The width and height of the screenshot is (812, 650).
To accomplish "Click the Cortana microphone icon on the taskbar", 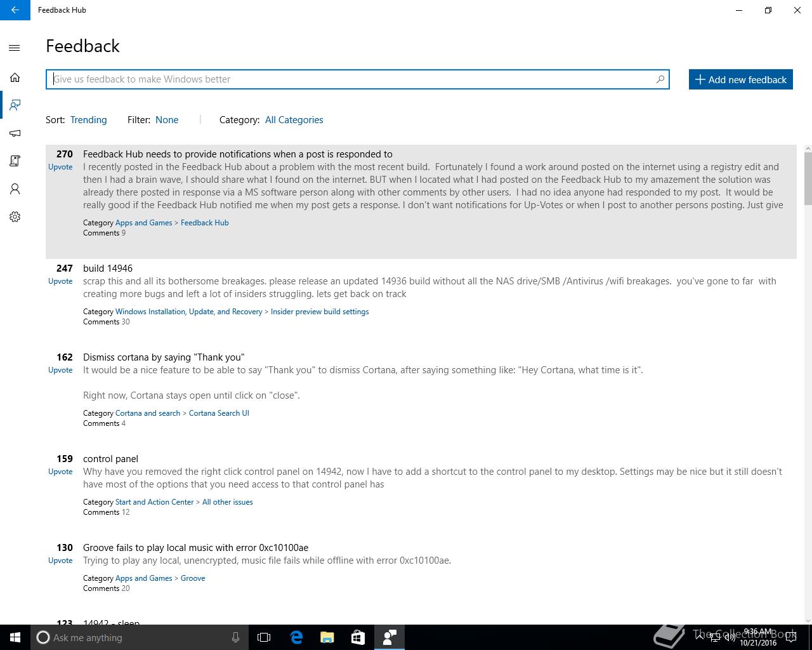I will tap(235, 637).
